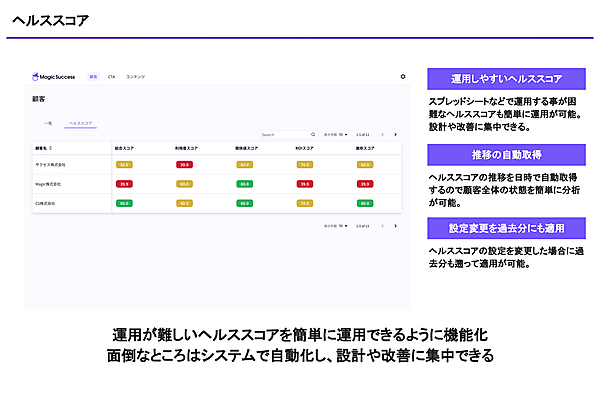Image resolution: width=600 pixels, height=400 pixels.
Task: Click the 50.0 score badge
Action: click(x=124, y=165)
